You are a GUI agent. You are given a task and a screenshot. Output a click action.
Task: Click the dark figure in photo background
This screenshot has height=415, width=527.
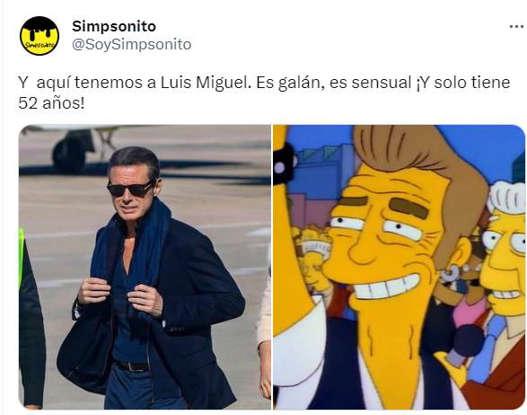click(73, 150)
